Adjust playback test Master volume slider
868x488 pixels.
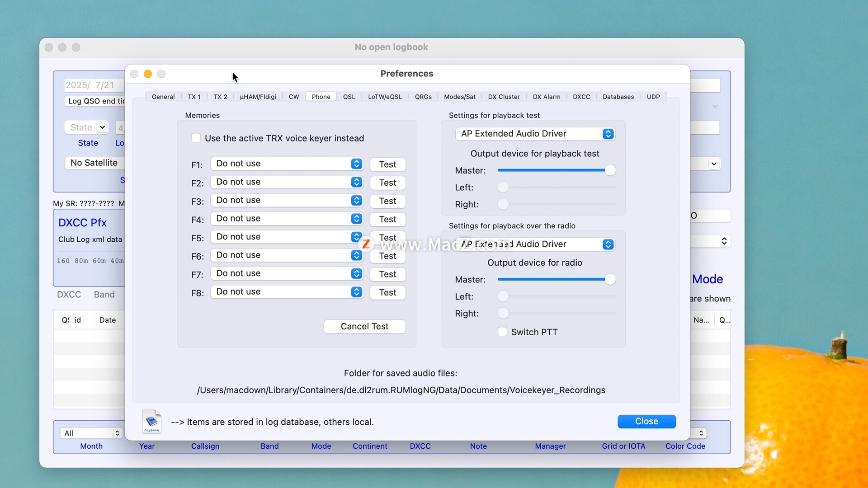[557, 170]
